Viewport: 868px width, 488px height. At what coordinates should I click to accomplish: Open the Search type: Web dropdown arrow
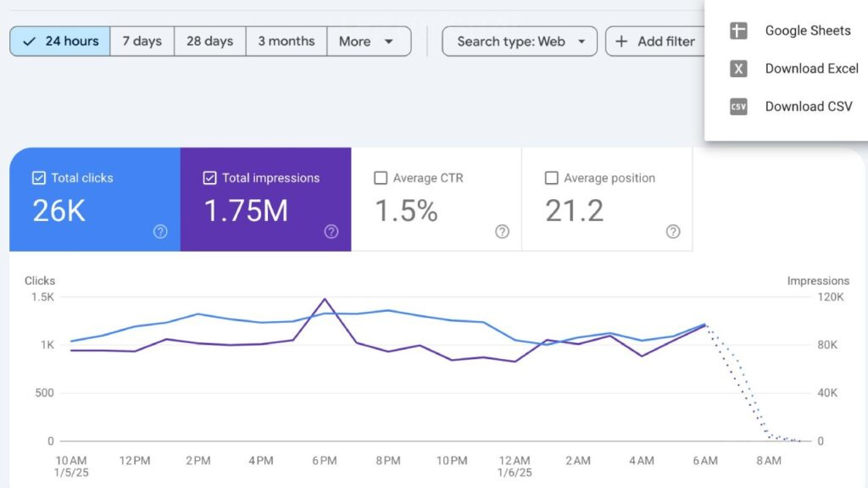coord(581,42)
